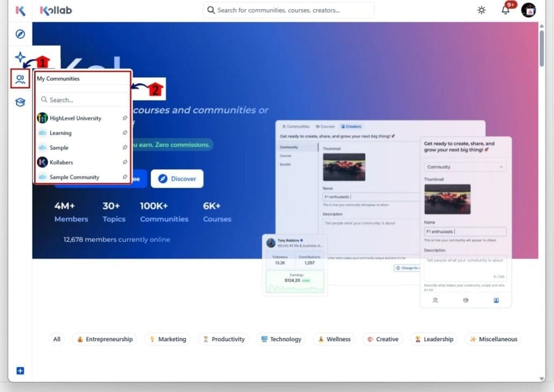Click the '6K+ Courses' statistic
554x392 pixels.
coord(217,212)
